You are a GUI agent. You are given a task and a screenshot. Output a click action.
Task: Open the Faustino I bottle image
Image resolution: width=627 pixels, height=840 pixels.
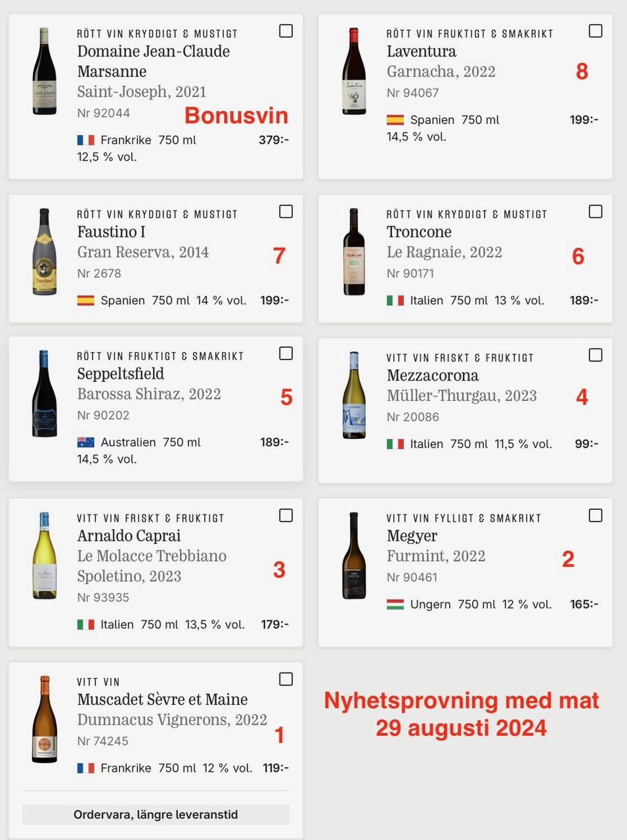[x=44, y=252]
